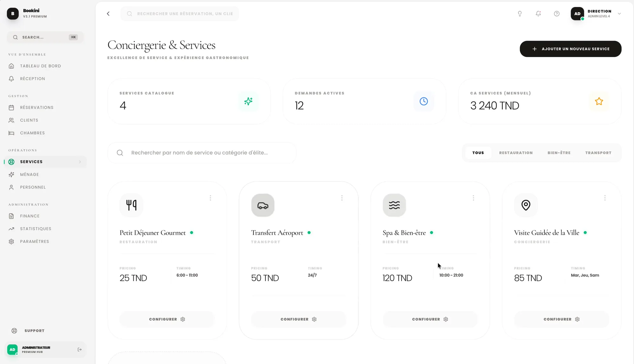
Task: Open the notifications bell icon
Action: pyautogui.click(x=538, y=14)
